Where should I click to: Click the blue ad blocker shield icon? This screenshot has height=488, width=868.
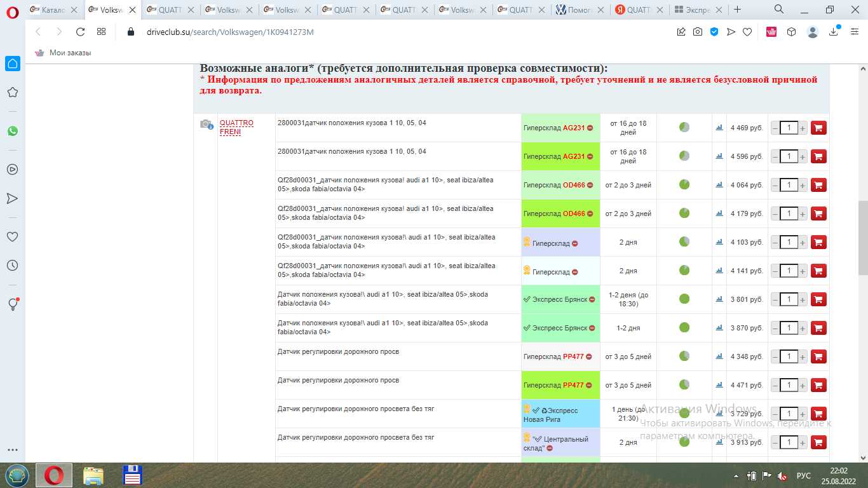(714, 32)
